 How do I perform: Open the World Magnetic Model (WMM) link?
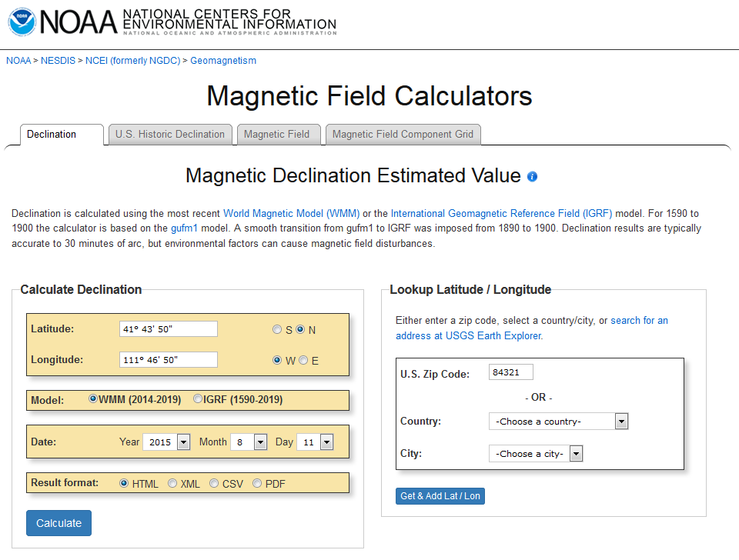(292, 213)
